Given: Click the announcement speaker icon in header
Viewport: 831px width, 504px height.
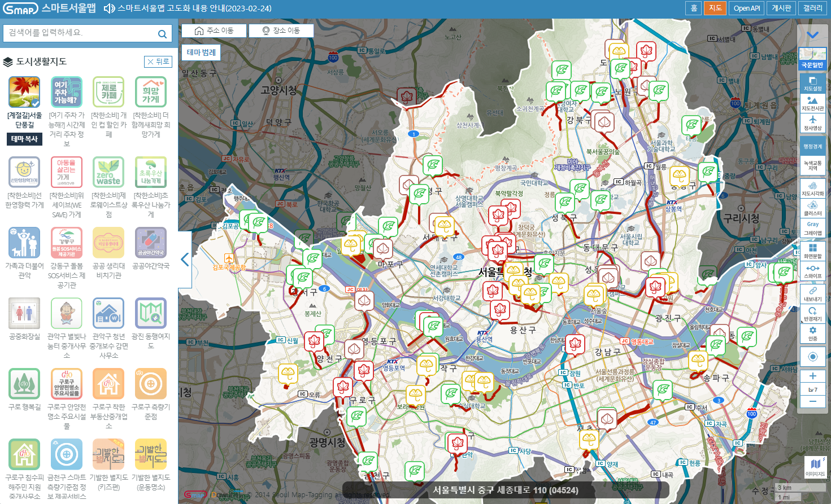Looking at the screenshot, I should coord(109,8).
